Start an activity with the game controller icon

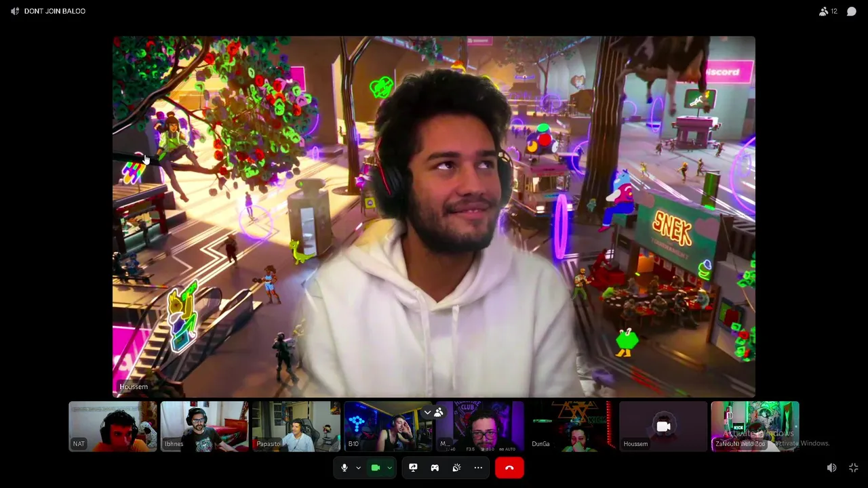click(435, 468)
